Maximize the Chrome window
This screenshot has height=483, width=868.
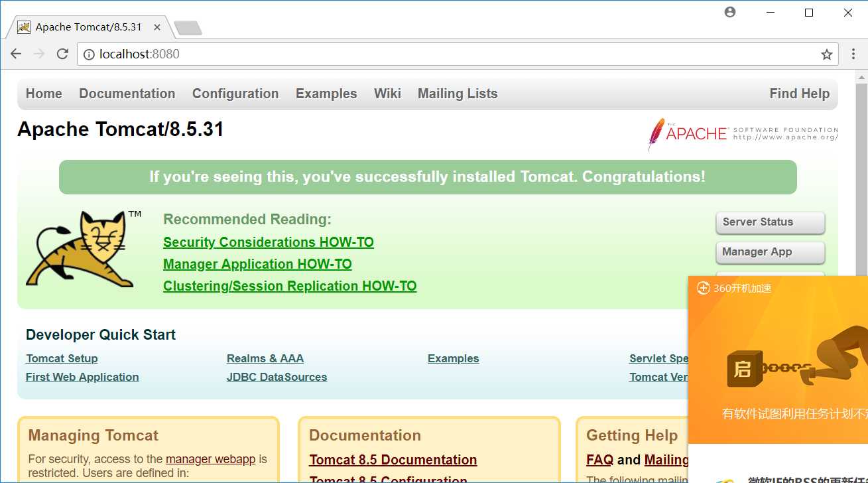809,13
